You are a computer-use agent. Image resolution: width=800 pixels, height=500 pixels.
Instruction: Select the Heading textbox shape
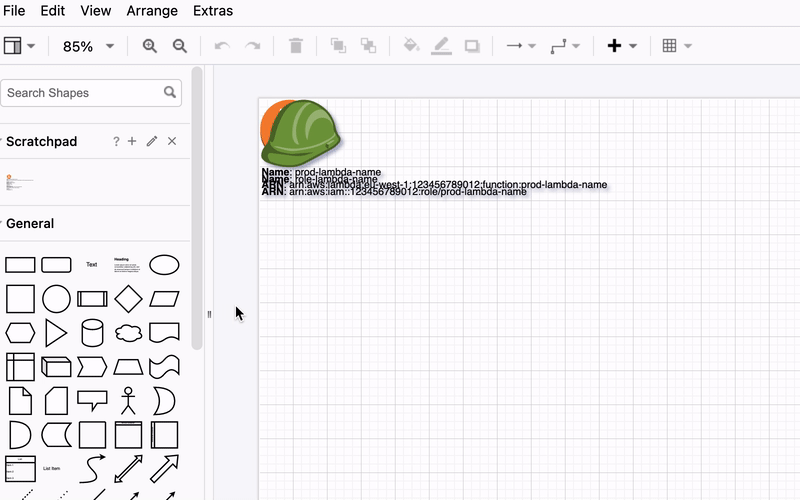click(127, 265)
